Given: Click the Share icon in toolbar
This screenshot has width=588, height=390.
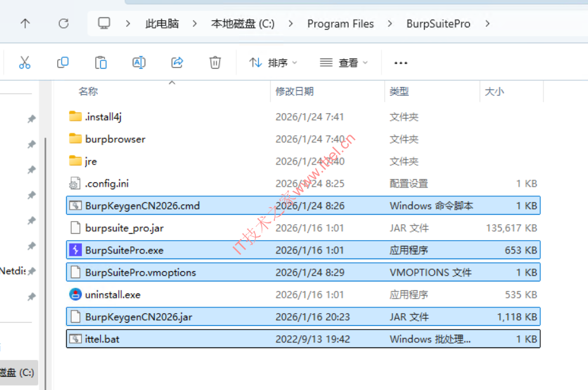Looking at the screenshot, I should pyautogui.click(x=177, y=62).
